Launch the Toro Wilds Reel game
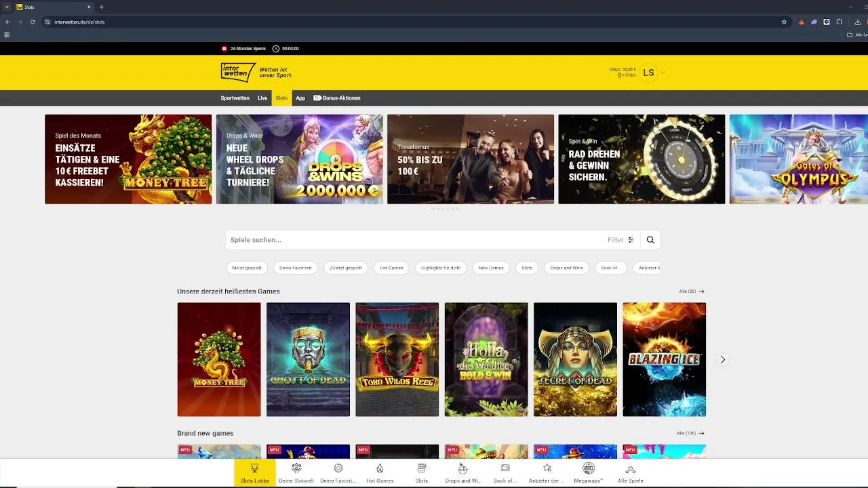 pyautogui.click(x=397, y=359)
